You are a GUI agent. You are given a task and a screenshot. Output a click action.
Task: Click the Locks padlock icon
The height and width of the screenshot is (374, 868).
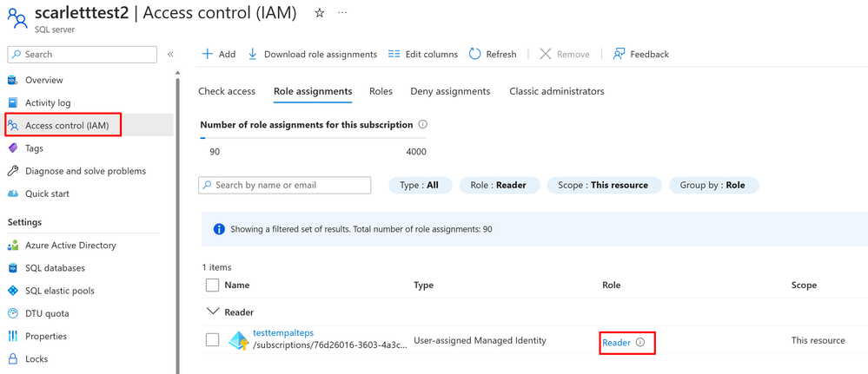pos(13,358)
